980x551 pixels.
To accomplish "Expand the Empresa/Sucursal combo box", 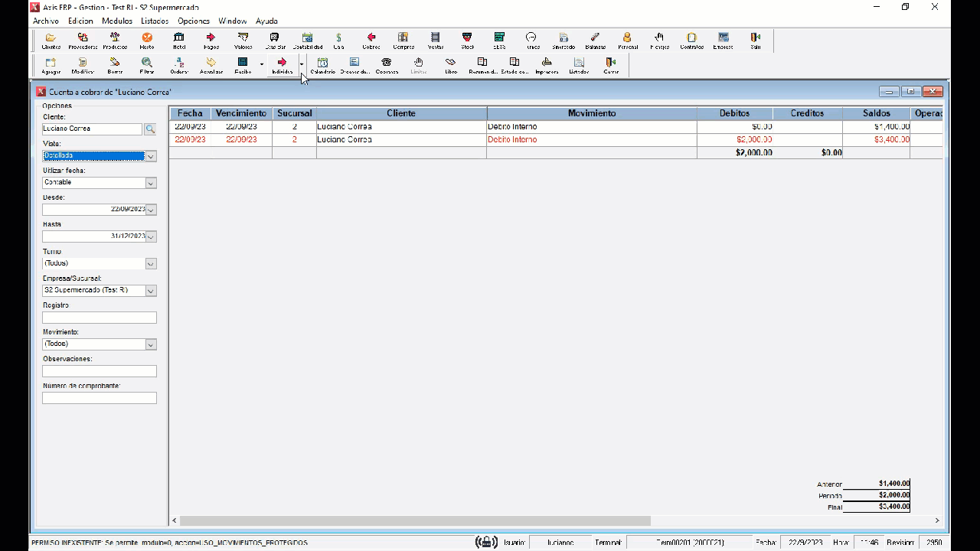I will [151, 291].
